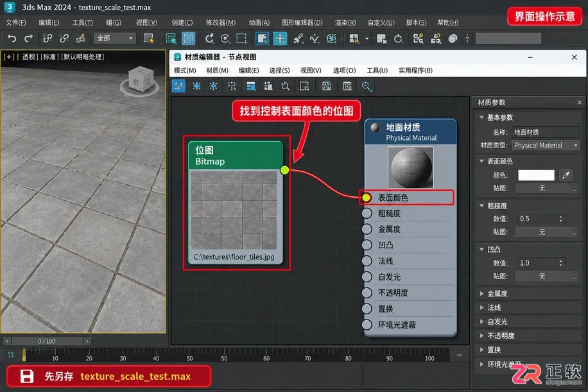Click the ... button beside 表面颜色 贴图
This screenshot has width=588, height=392.
[574, 189]
